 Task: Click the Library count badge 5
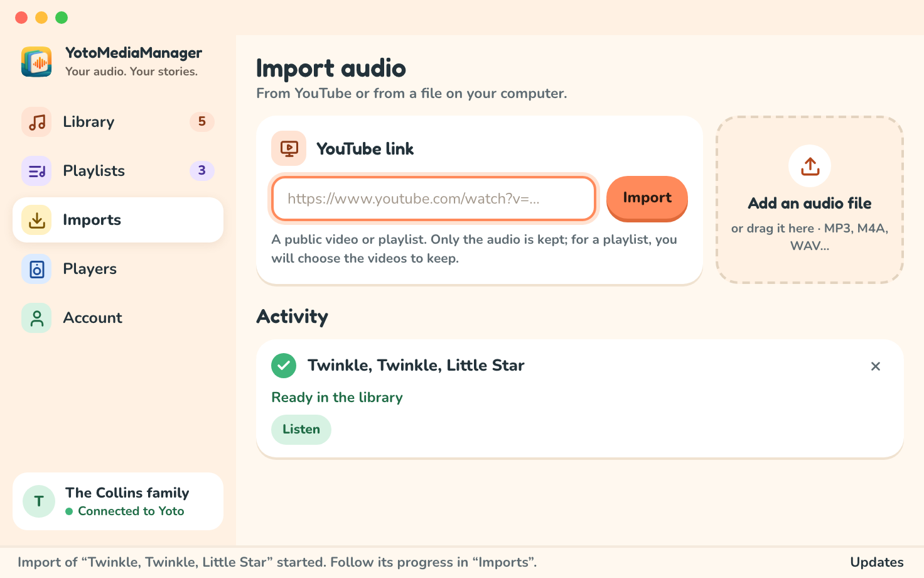202,121
